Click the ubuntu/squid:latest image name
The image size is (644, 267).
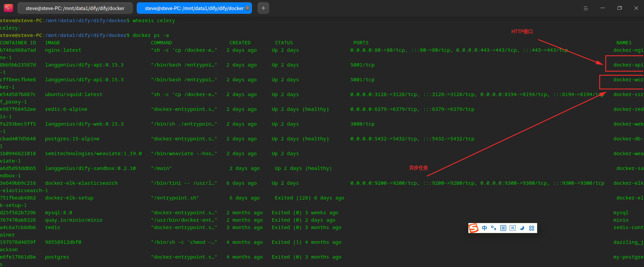[x=74, y=94]
